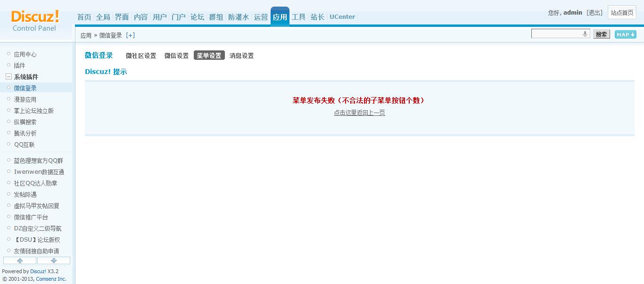The height and width of the screenshot is (284, 644).
Task: Open 蓝色理想官方QQ群 plugin in sidebar
Action: point(38,161)
